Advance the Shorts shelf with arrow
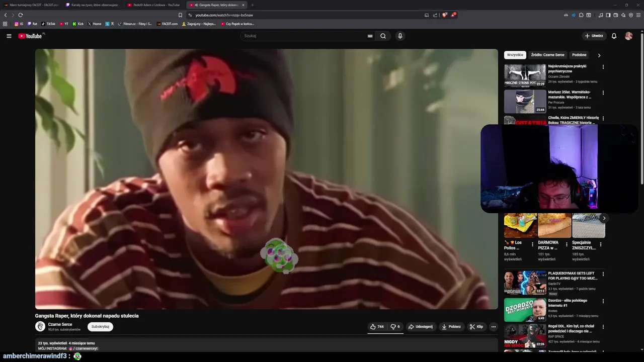644x362 pixels. 604,218
